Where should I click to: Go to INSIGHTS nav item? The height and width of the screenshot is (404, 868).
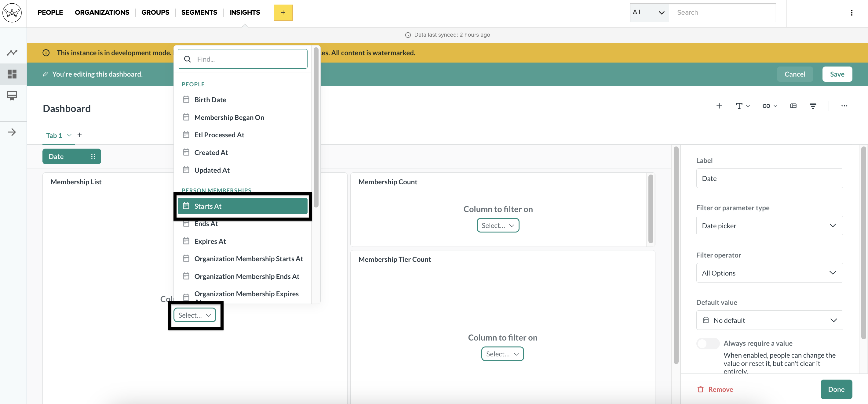click(x=245, y=13)
